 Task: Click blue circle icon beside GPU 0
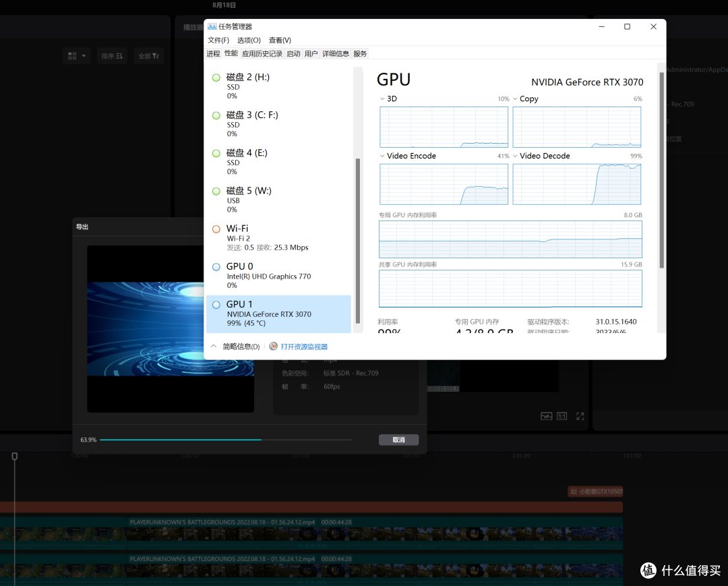216,267
